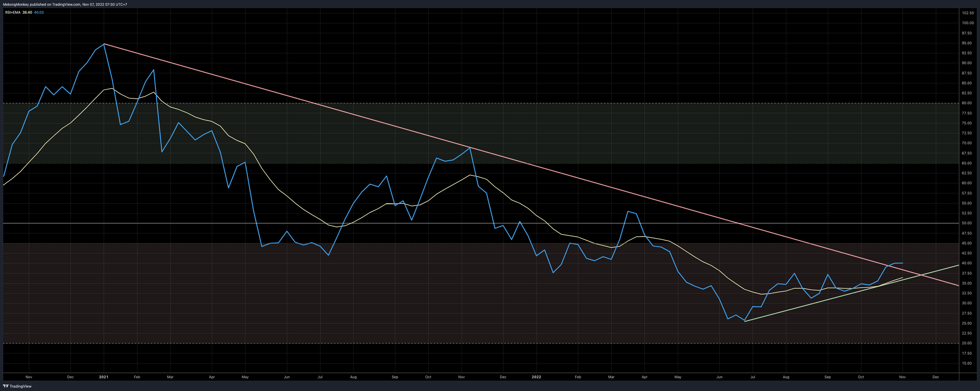Click the 36.40 legend value
This screenshot has height=391, width=980.
[27, 12]
